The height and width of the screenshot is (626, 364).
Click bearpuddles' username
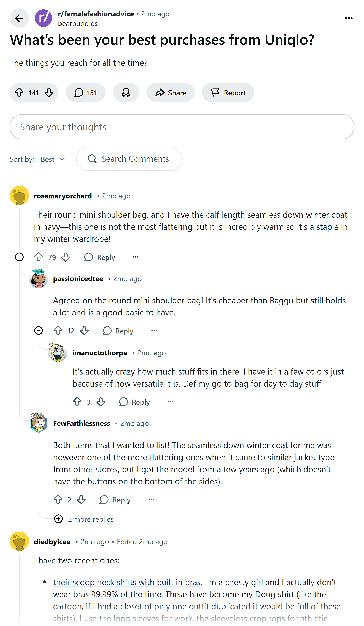coord(78,23)
